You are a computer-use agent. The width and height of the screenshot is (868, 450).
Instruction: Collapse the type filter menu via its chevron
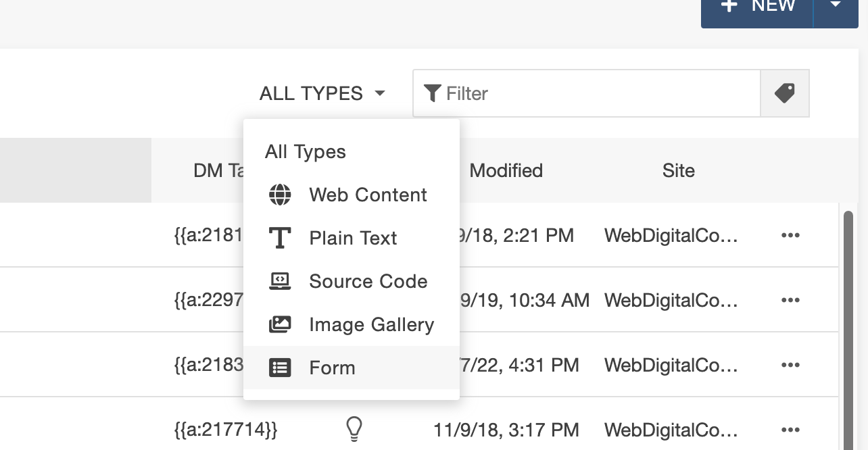pyautogui.click(x=380, y=93)
